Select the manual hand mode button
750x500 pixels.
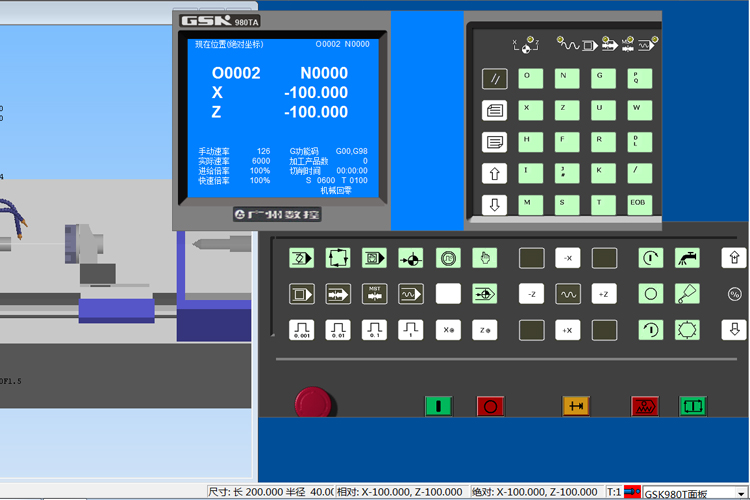pos(485,258)
